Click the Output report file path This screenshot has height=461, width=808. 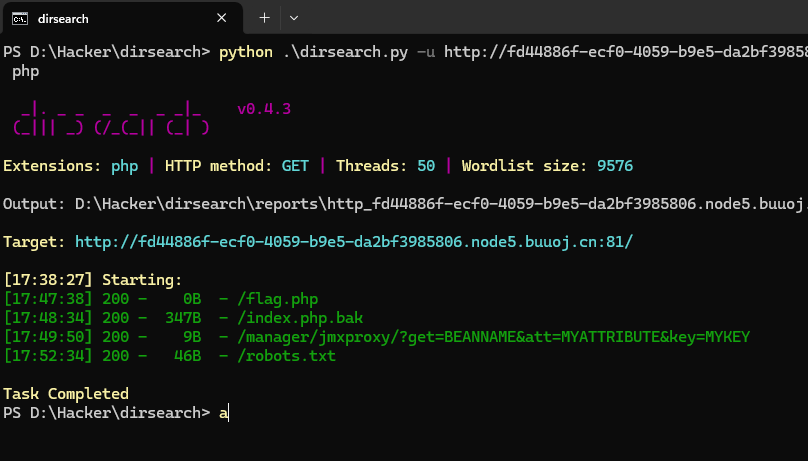[x=440, y=204]
